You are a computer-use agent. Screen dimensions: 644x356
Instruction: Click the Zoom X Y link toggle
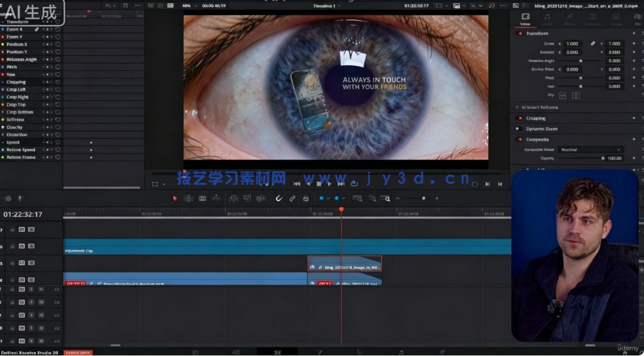(592, 43)
